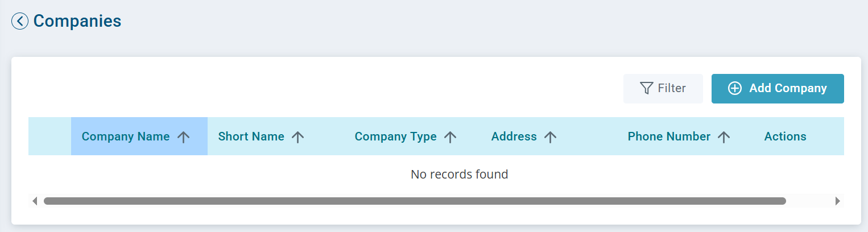Go back using the circled chevron icon

click(x=20, y=22)
